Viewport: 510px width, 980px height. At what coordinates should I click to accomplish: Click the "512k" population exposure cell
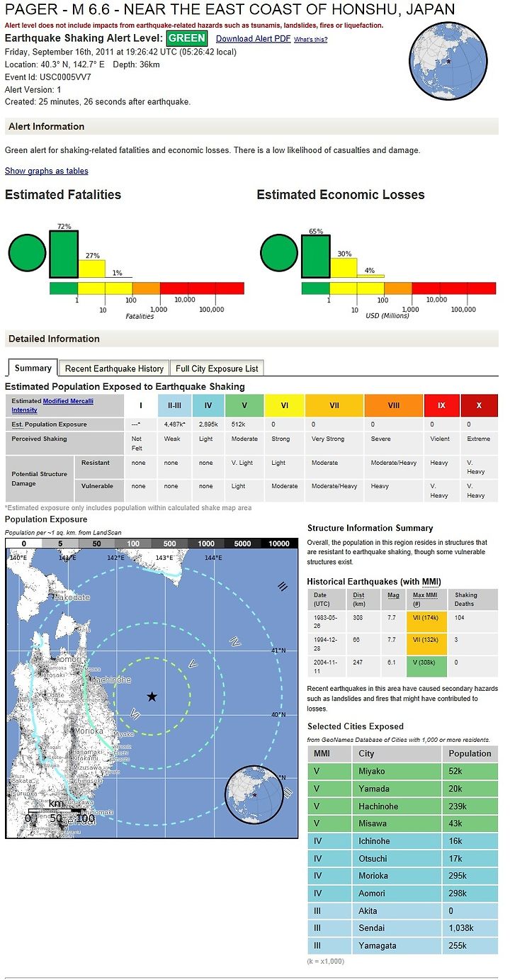tap(244, 424)
